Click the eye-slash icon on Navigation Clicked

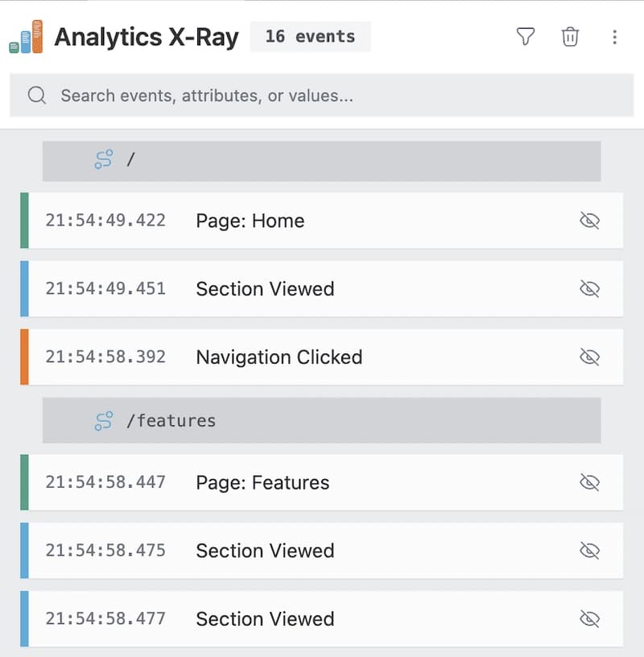click(x=590, y=357)
